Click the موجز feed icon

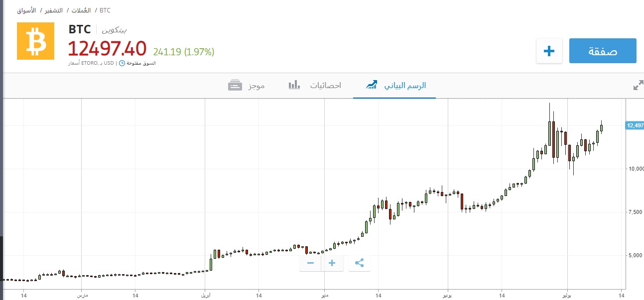coord(235,86)
